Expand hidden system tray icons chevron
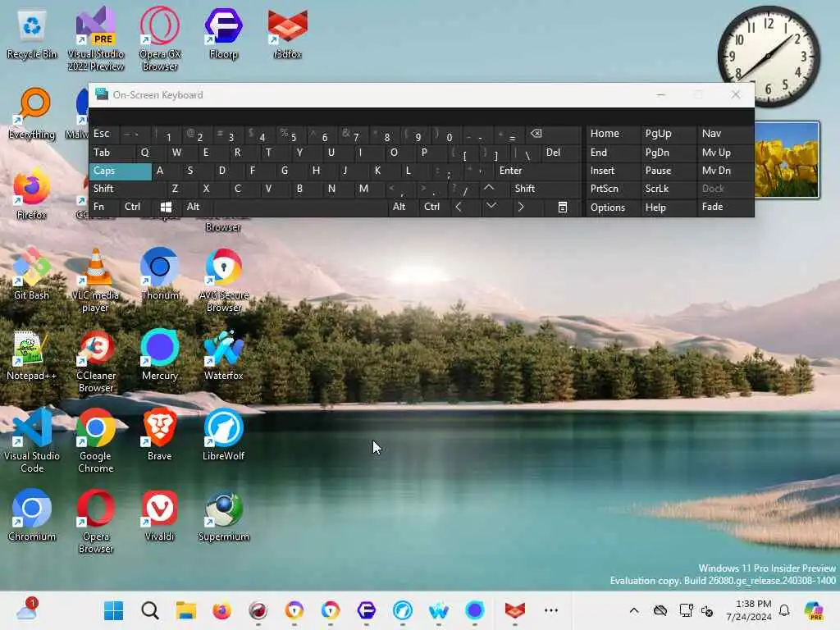 click(x=634, y=610)
